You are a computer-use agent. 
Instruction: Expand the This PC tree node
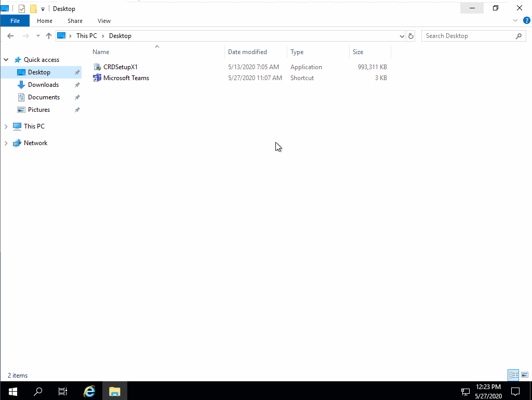(x=6, y=126)
